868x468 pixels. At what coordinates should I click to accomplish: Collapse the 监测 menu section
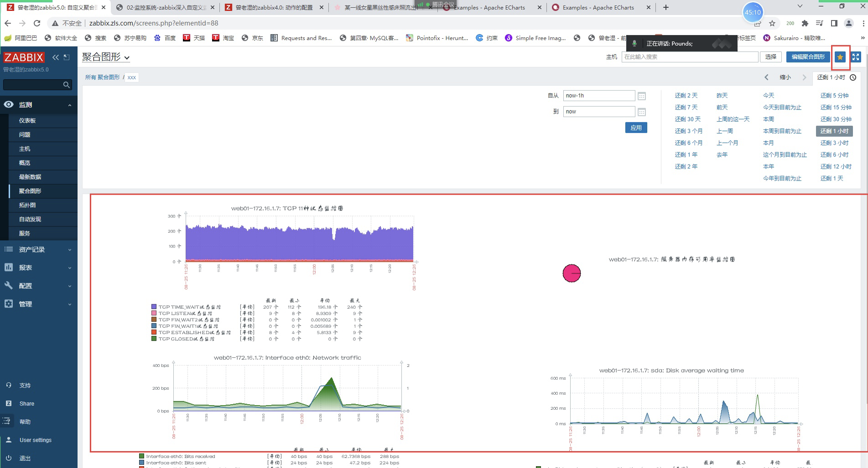(39, 105)
